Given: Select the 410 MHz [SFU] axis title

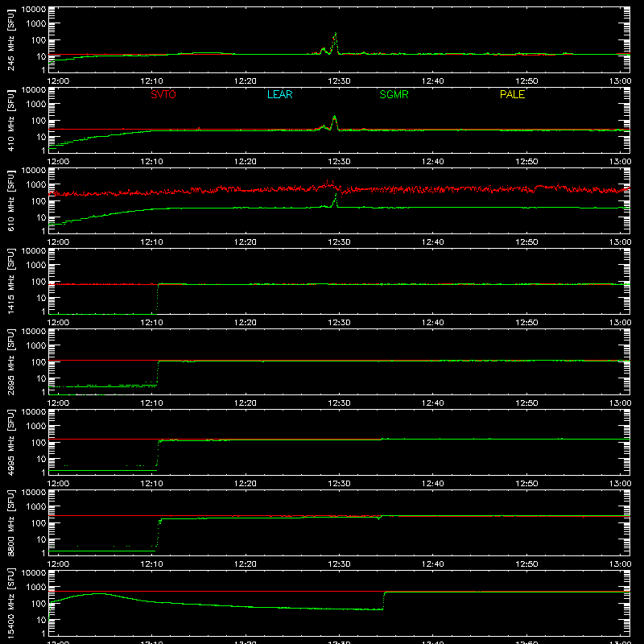Looking at the screenshot, I should click(10, 120).
